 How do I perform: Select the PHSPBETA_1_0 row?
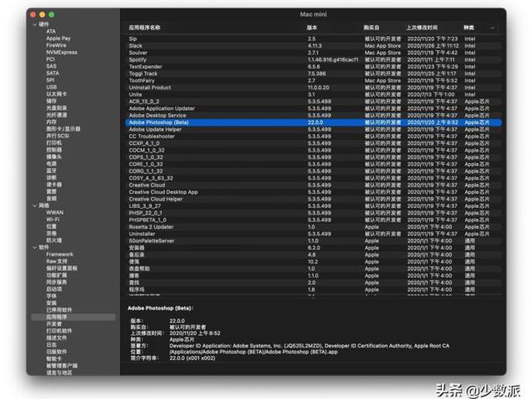tap(314, 220)
